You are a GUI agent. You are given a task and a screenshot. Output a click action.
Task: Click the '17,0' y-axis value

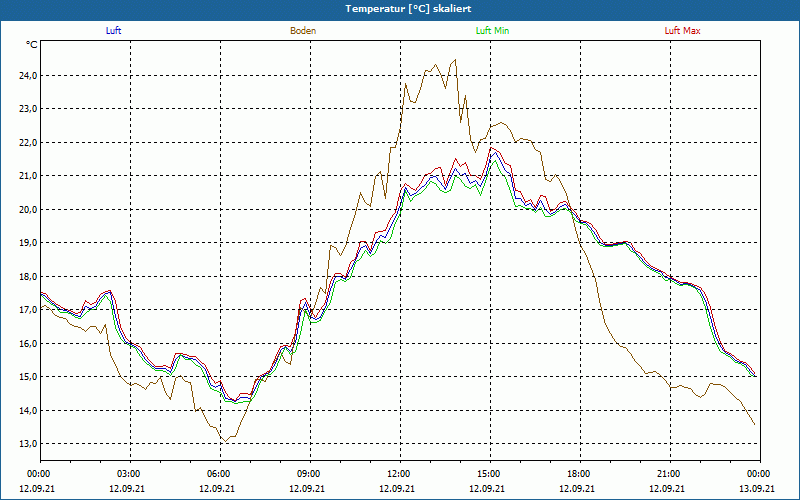(x=29, y=310)
